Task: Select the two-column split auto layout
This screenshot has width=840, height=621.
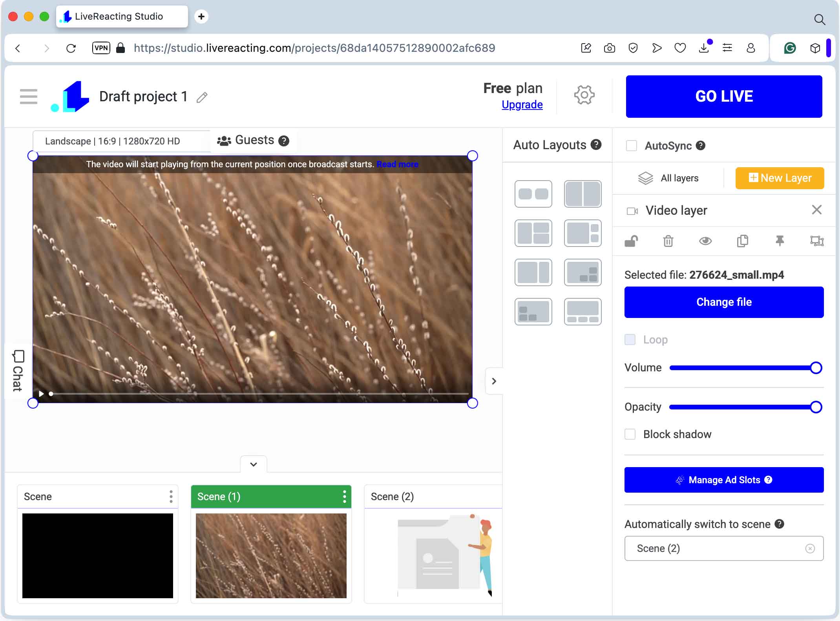Action: point(583,194)
